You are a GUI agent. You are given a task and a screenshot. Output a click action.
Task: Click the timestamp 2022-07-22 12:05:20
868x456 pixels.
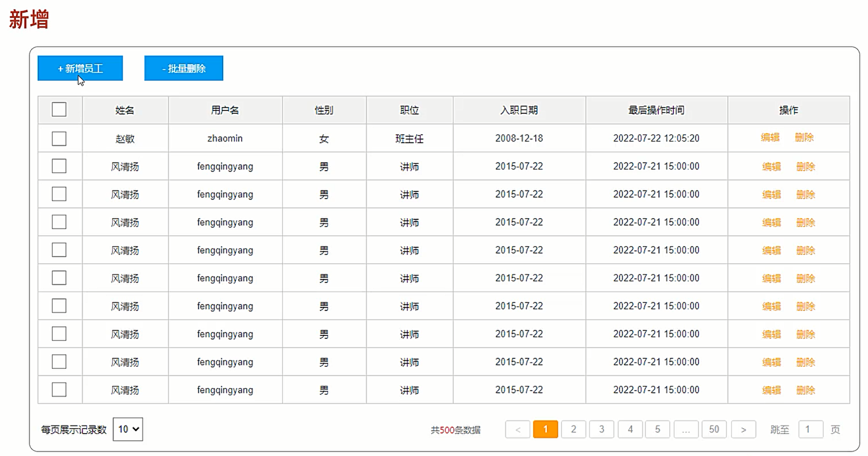(656, 138)
